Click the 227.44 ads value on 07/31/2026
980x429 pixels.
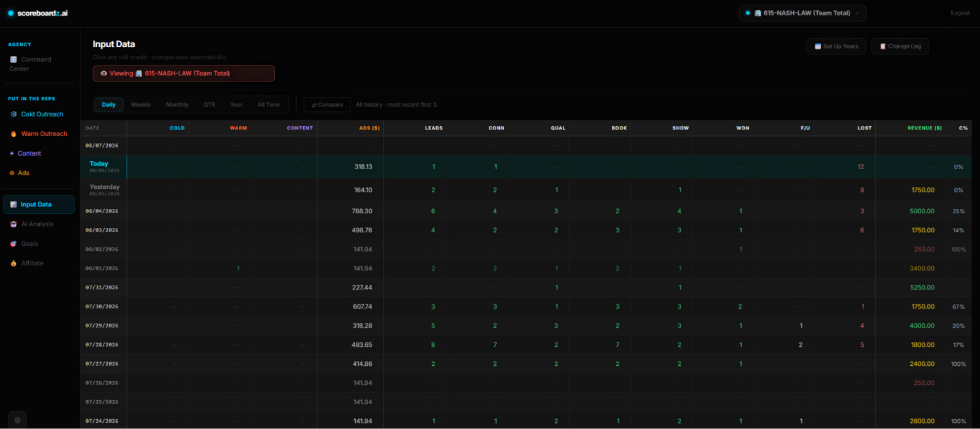click(362, 287)
